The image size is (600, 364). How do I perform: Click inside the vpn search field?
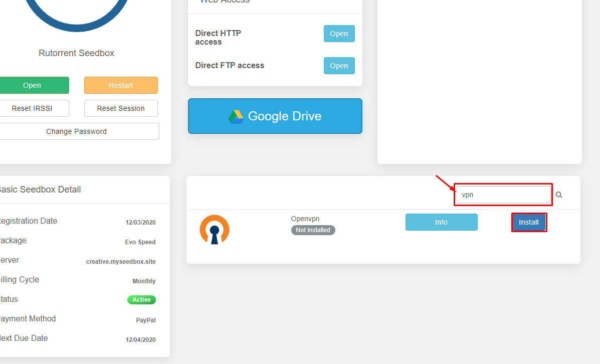click(501, 195)
